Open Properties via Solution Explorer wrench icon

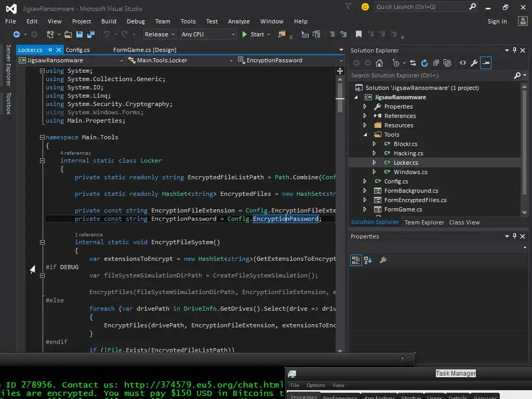pos(474,63)
